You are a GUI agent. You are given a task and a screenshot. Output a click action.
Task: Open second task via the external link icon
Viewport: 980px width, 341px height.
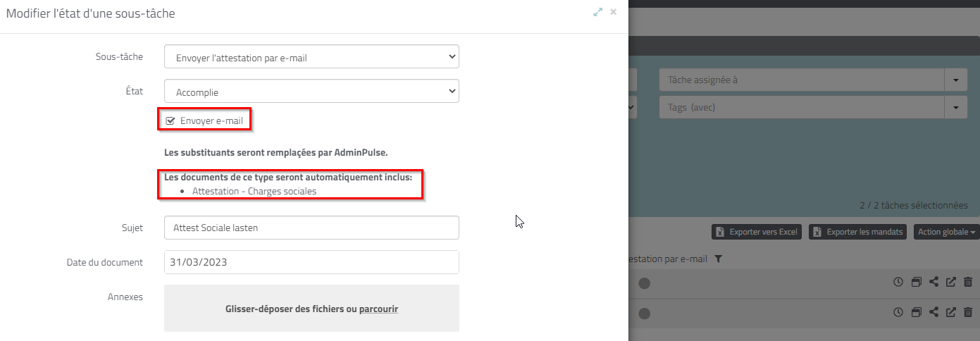(950, 313)
